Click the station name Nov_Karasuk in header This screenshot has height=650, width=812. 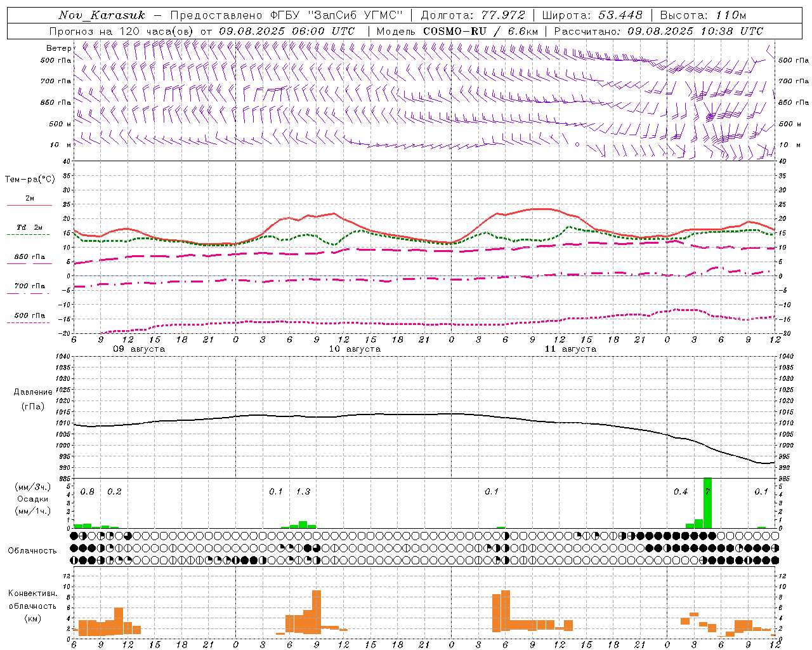coord(101,15)
